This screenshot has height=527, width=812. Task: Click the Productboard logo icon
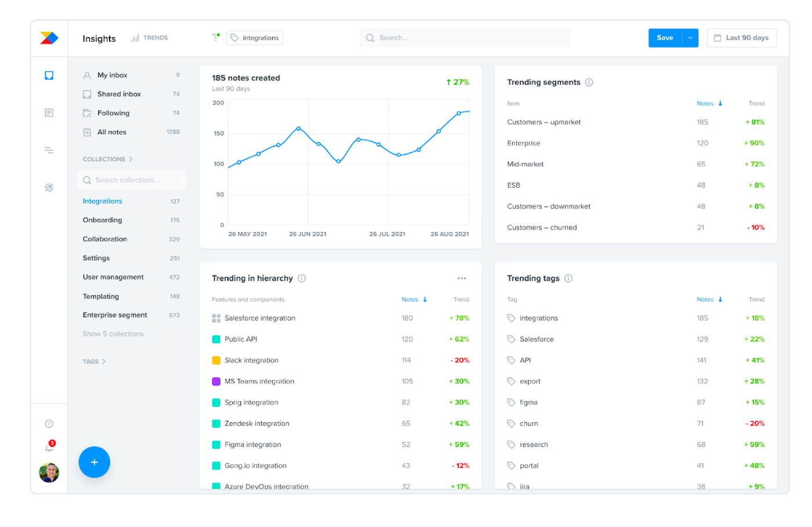pyautogui.click(x=49, y=38)
